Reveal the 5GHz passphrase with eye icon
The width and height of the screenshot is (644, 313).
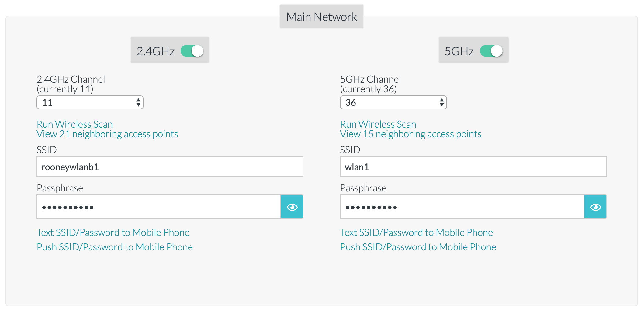(x=595, y=207)
